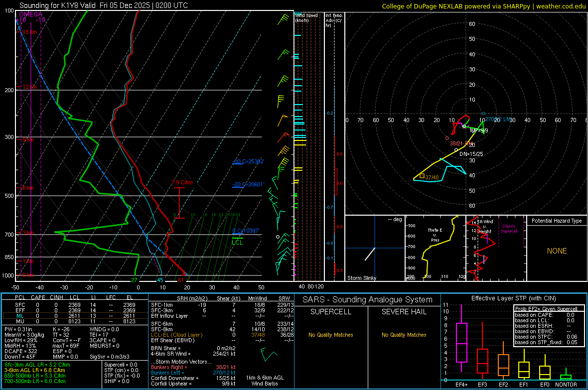The width and height of the screenshot is (588, 390).
Task: Select the SFC-1km shear row
Action: (x=222, y=305)
